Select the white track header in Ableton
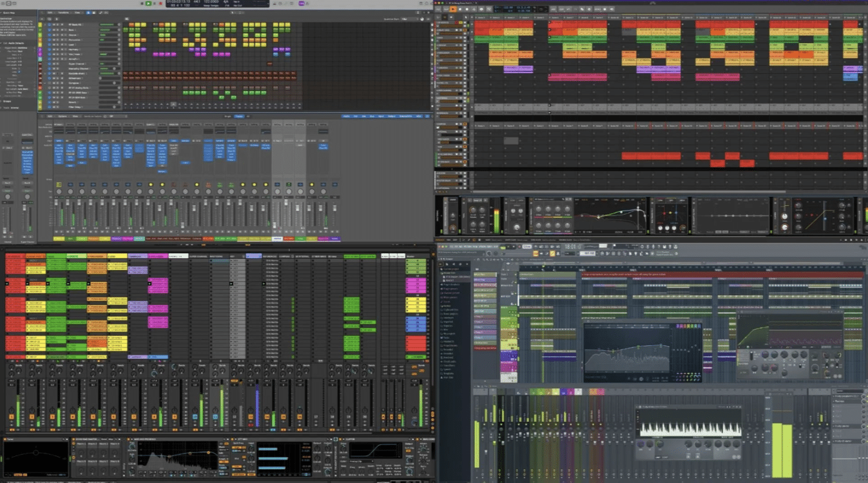This screenshot has height=483, width=868. click(179, 256)
